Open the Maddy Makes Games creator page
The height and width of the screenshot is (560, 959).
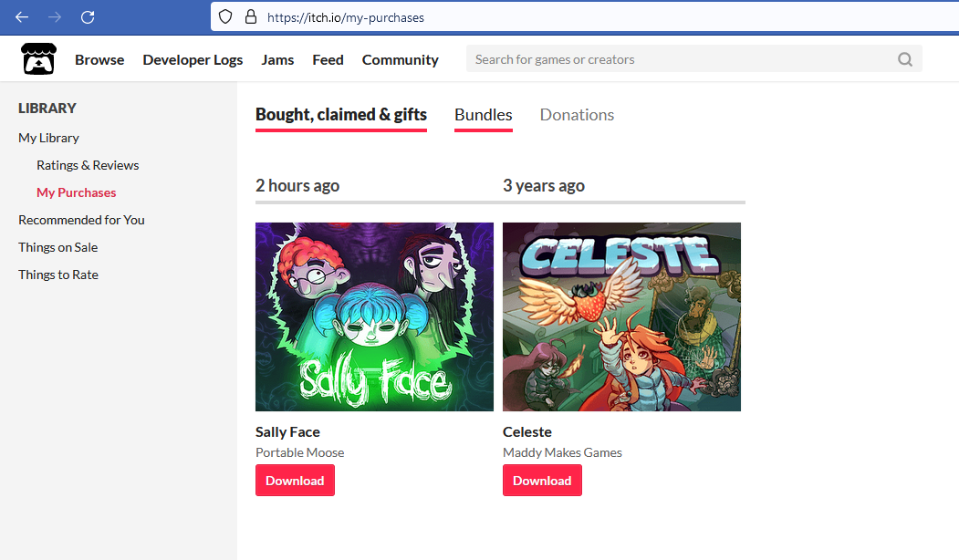(562, 452)
